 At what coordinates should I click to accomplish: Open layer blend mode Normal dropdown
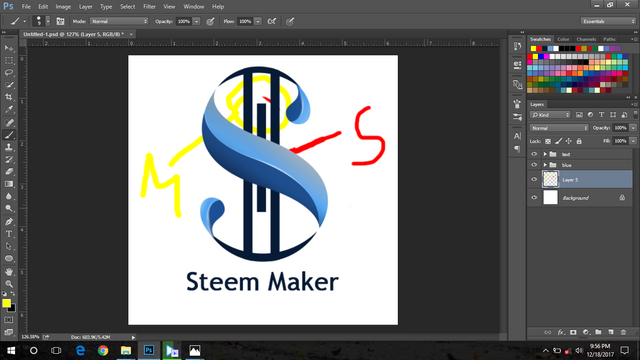coord(559,128)
